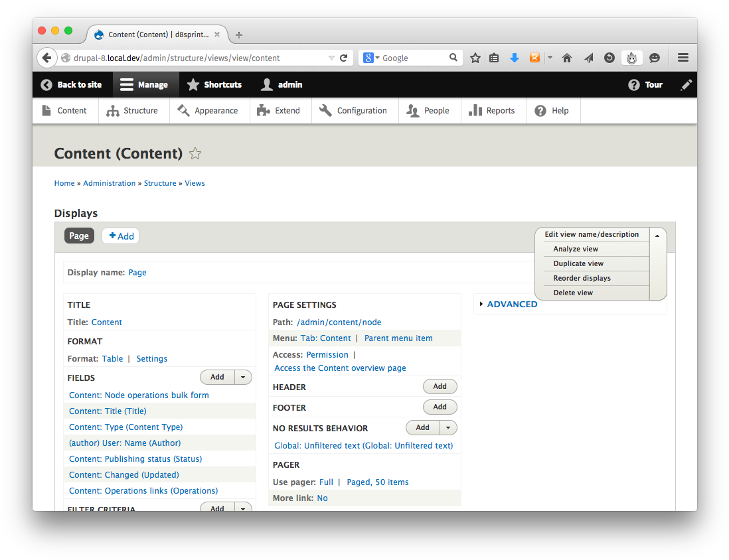Open the Fields Add dropdown arrow
Screen dimensions: 729x560
pos(243,378)
